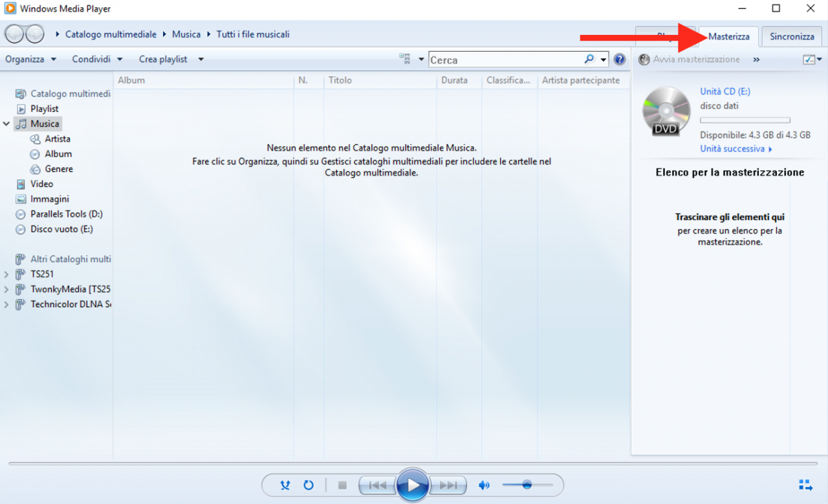Sort by Titolo column header
Viewport: 828px width, 504px height.
[380, 80]
